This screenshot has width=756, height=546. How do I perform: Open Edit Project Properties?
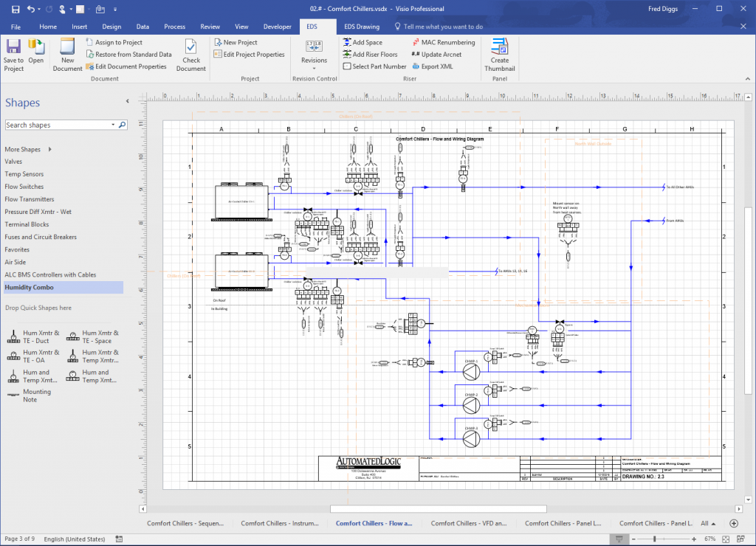click(250, 55)
